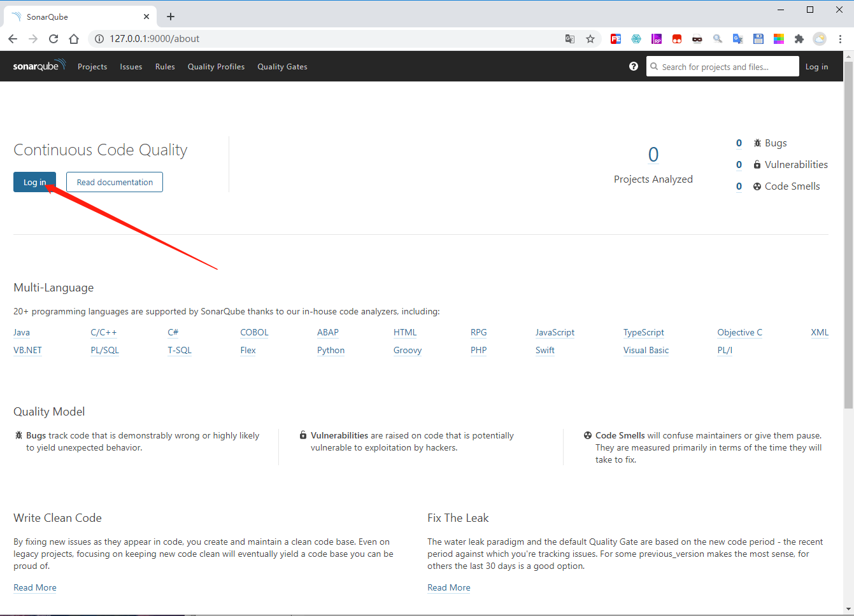The height and width of the screenshot is (616, 854).
Task: Open the COBOL language link
Action: [254, 332]
